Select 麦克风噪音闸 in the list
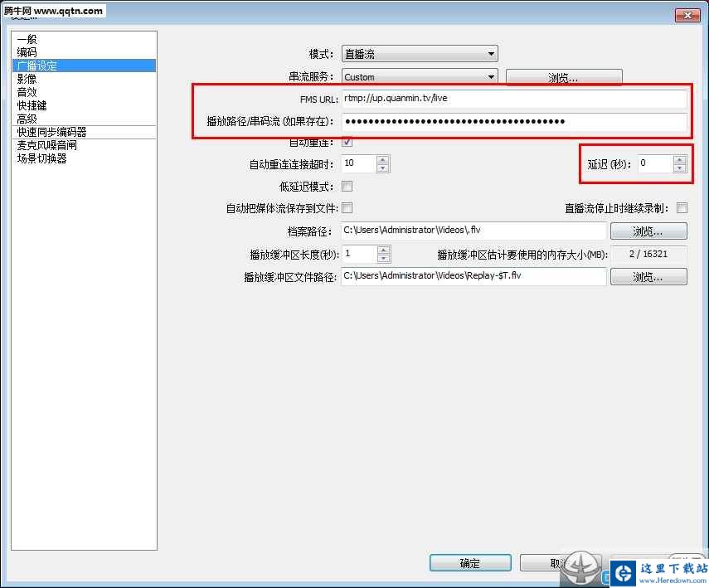The height and width of the screenshot is (588, 709). coord(84,145)
